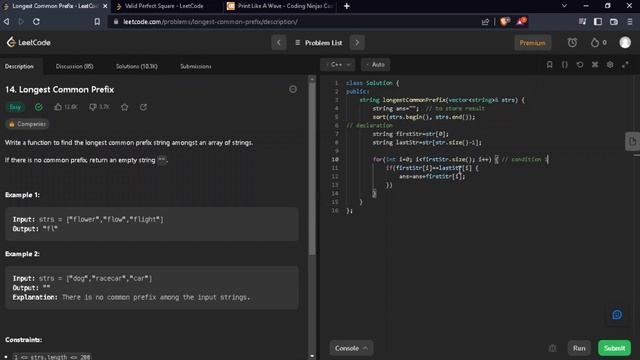Open the notes side panel icon
This screenshot has width=640, height=360.
pyautogui.click(x=632, y=142)
